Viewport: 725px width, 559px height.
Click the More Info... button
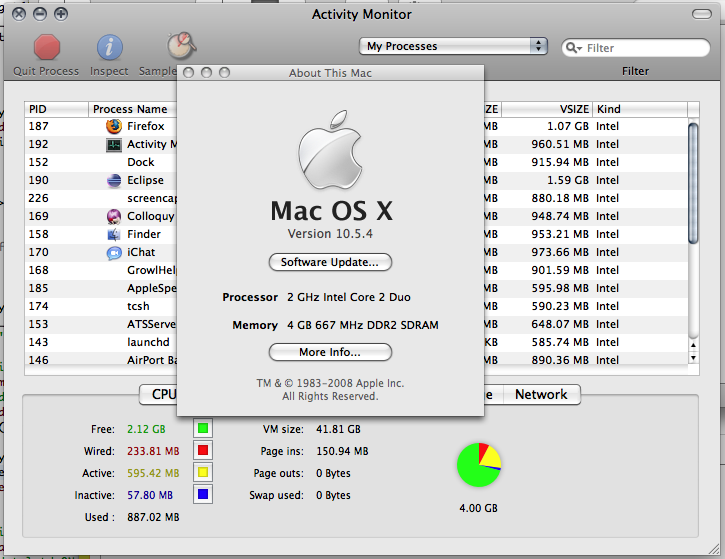[x=330, y=352]
